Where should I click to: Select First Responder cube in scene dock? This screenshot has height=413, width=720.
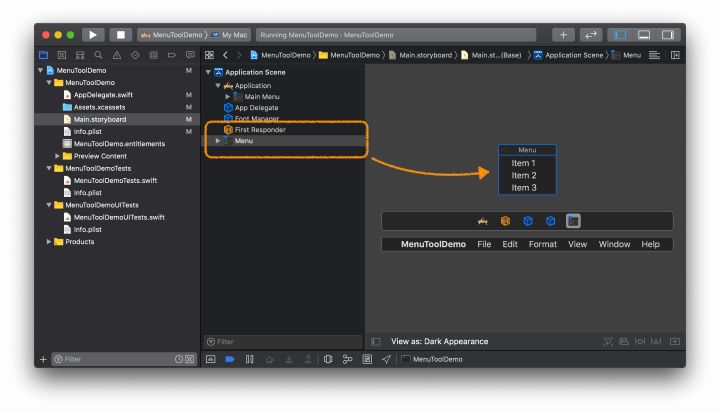505,221
